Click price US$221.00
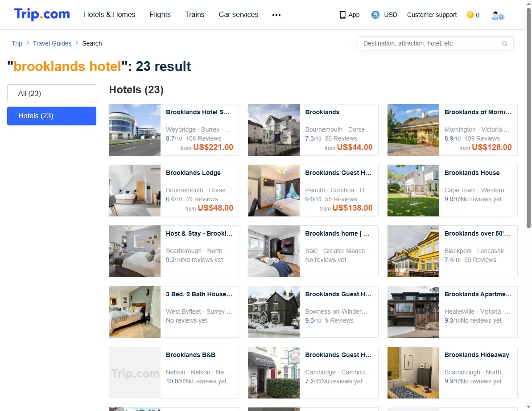This screenshot has width=532, height=411. 213,147
